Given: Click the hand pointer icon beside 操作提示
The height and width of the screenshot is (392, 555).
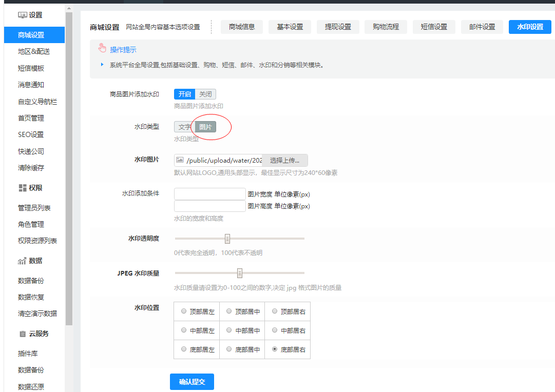Looking at the screenshot, I should click(102, 49).
